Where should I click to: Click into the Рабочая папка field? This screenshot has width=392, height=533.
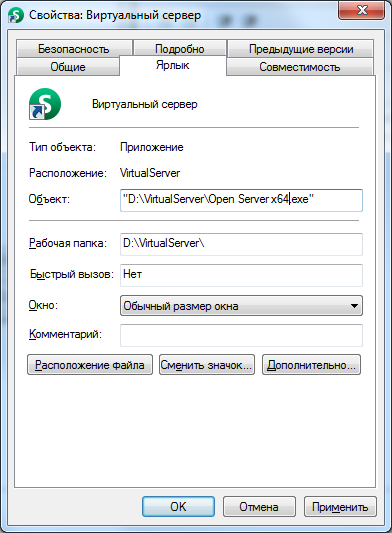coord(241,244)
